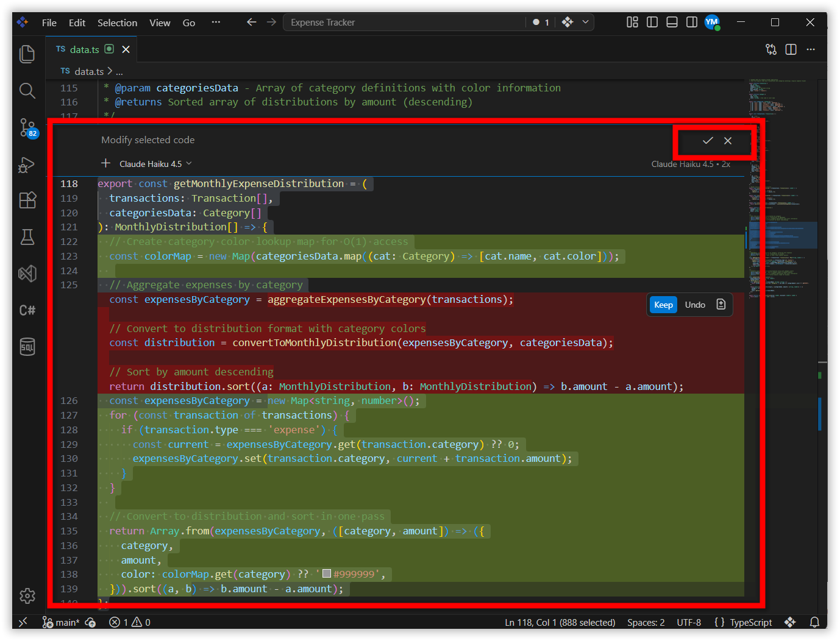Image resolution: width=840 pixels, height=641 pixels.
Task: Go forward using the title bar arrow
Action: (271, 23)
